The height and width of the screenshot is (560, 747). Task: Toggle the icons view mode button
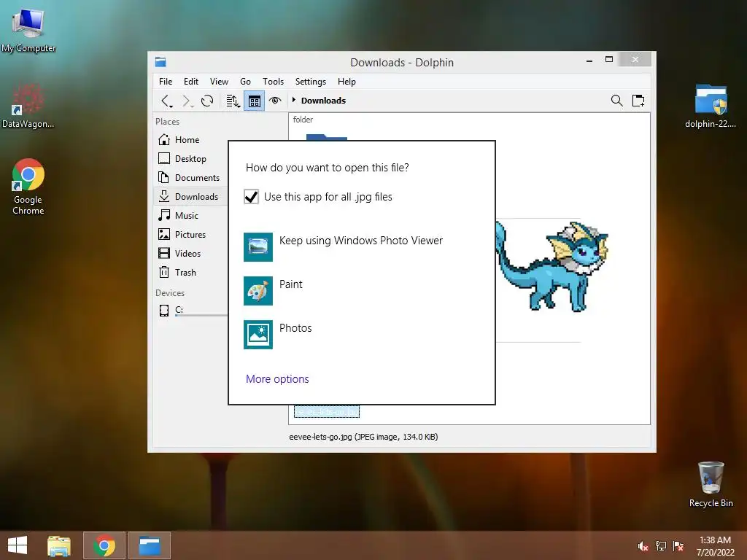255,101
